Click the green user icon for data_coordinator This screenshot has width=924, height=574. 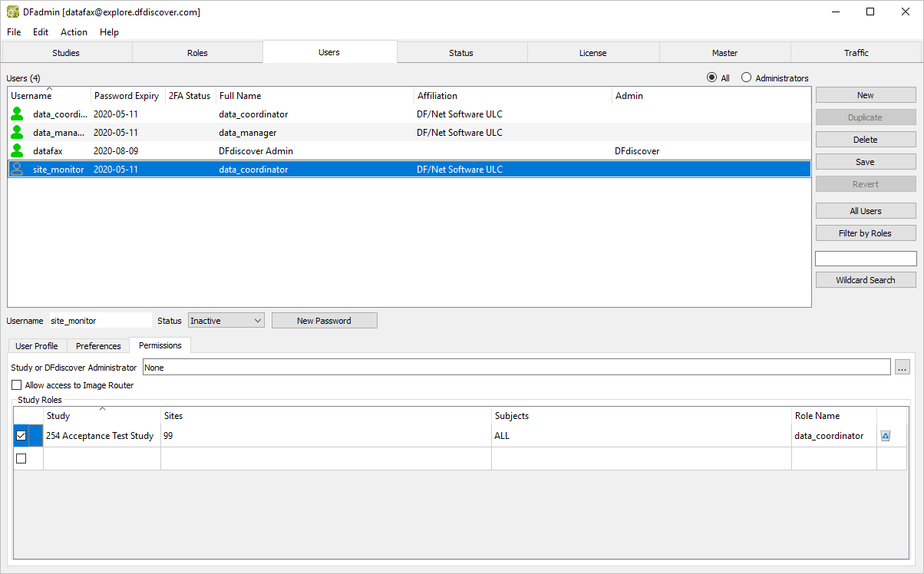pyautogui.click(x=17, y=114)
